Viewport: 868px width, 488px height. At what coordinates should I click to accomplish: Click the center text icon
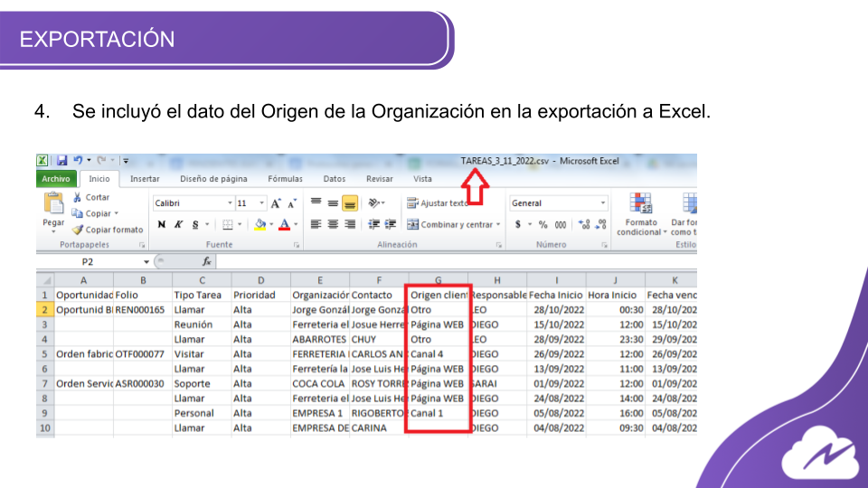point(333,224)
